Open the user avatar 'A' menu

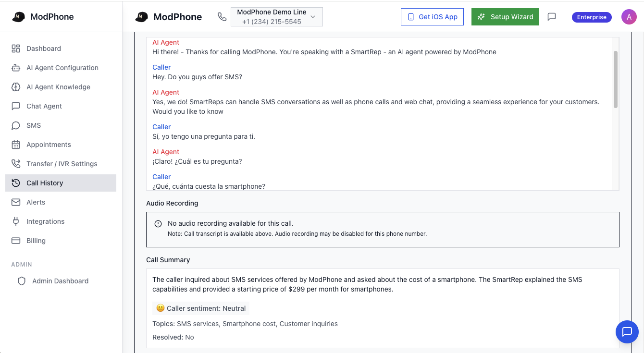pos(629,17)
